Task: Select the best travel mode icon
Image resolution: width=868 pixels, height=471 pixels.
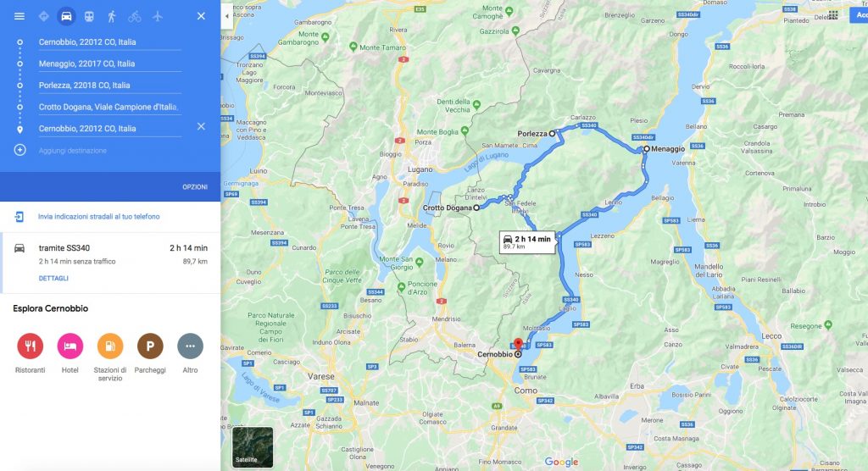Action: 44,16
